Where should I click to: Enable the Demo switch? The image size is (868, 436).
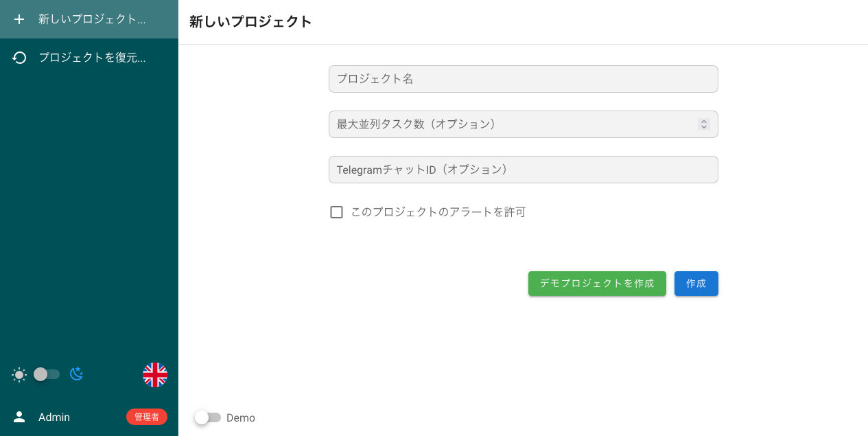pyautogui.click(x=207, y=417)
